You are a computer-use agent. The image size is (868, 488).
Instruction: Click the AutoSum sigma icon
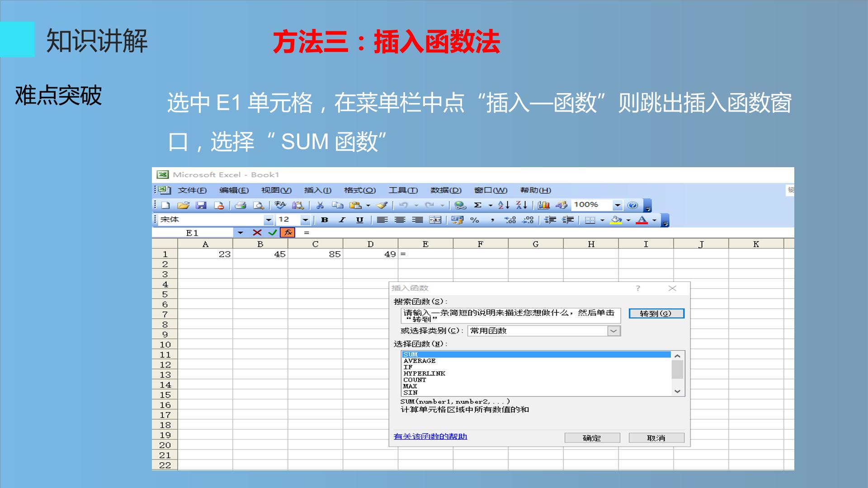477,206
